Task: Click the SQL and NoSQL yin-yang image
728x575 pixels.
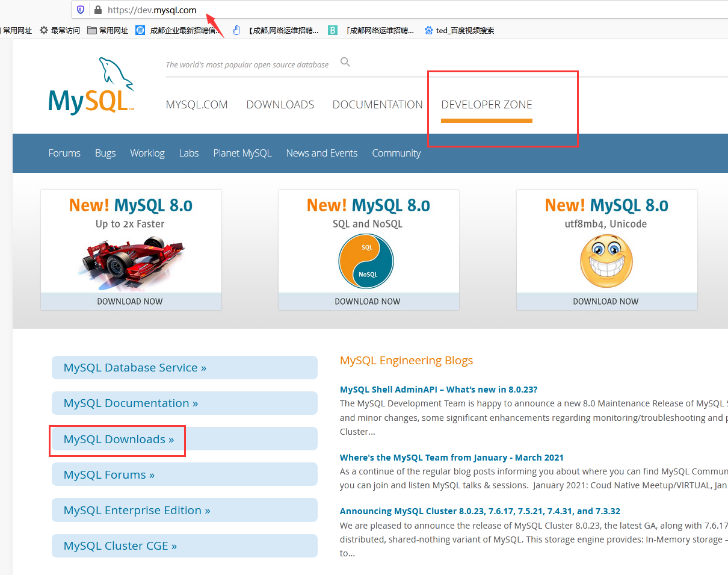Action: [x=366, y=261]
